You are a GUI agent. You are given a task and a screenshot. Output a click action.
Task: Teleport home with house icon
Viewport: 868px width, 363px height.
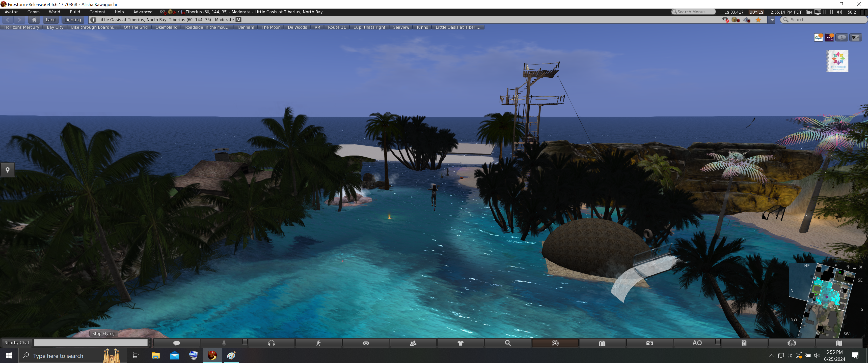pos(34,19)
